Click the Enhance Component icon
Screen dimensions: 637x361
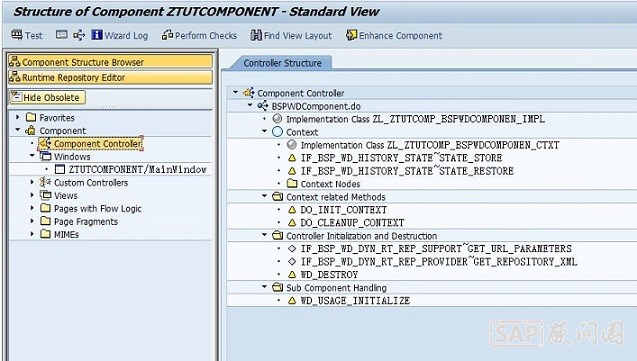(x=351, y=35)
